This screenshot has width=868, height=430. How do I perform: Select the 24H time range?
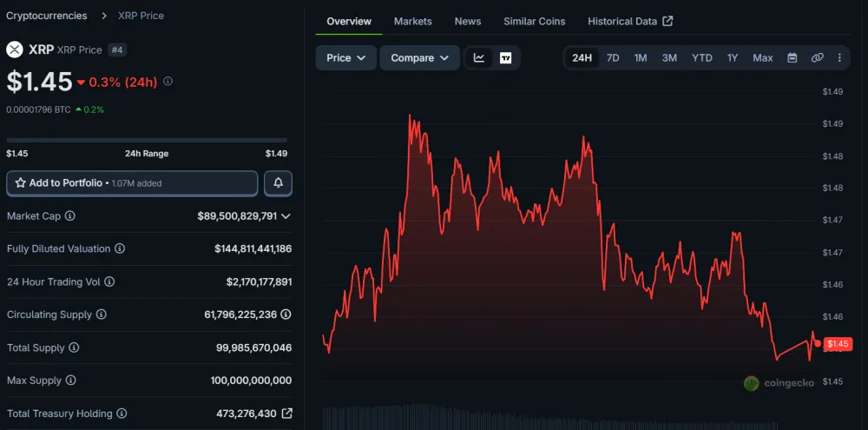tap(582, 57)
